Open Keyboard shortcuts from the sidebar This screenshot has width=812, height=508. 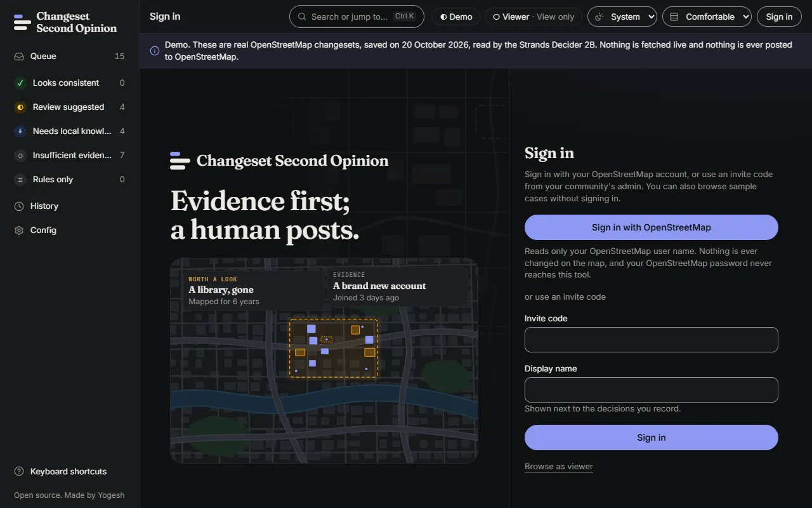tap(70, 472)
